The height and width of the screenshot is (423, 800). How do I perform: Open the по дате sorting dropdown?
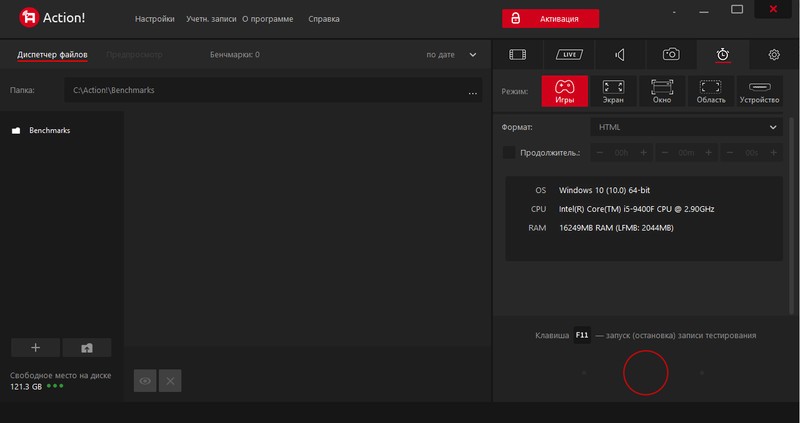(452, 55)
